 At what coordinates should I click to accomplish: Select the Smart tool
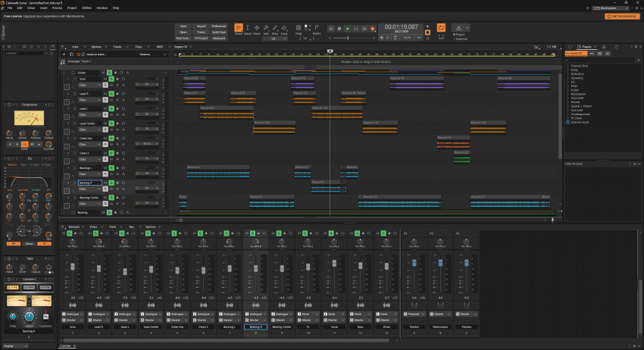tap(239, 29)
